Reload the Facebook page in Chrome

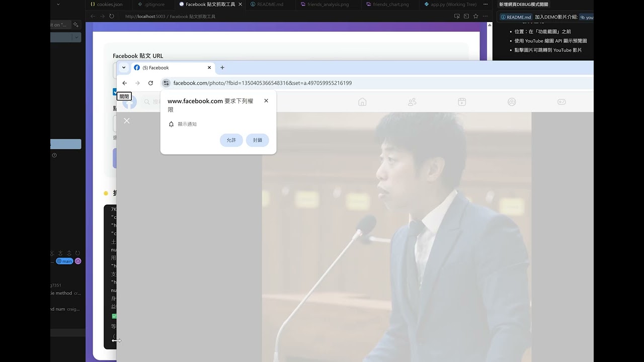coord(150,83)
